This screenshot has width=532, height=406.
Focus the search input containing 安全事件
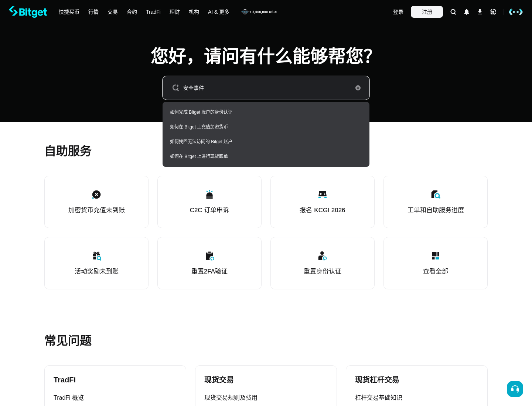[266, 88]
